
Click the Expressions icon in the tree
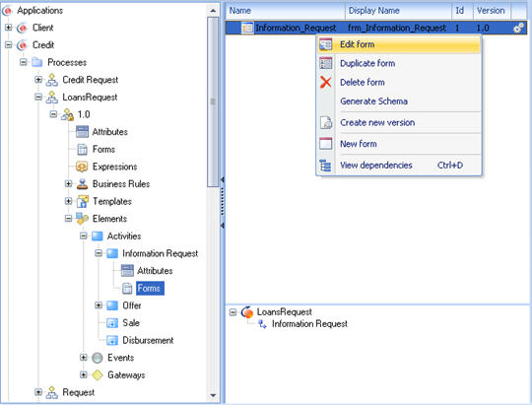point(82,167)
